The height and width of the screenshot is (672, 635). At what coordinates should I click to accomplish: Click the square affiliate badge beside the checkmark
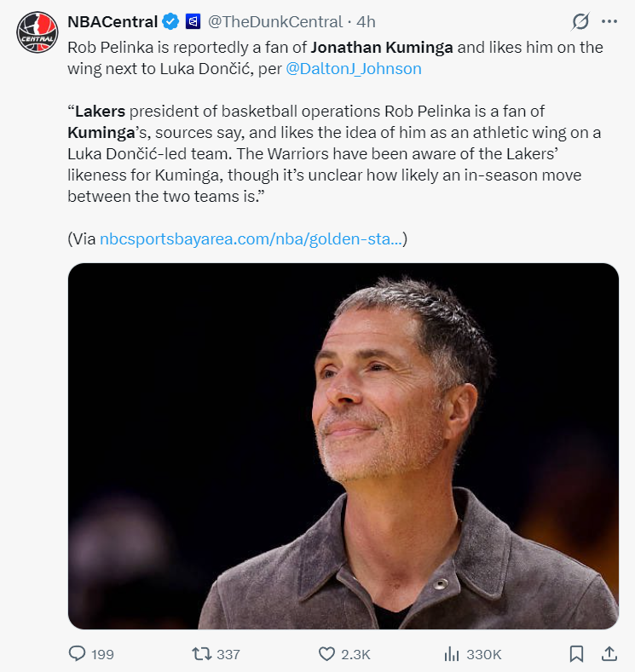(x=193, y=21)
